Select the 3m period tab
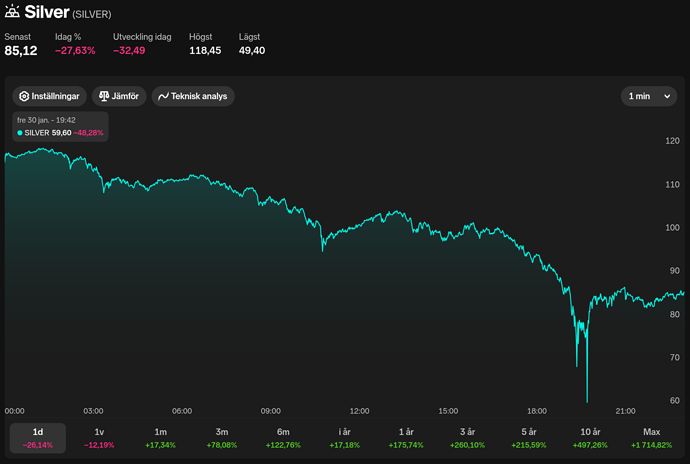 [222, 438]
